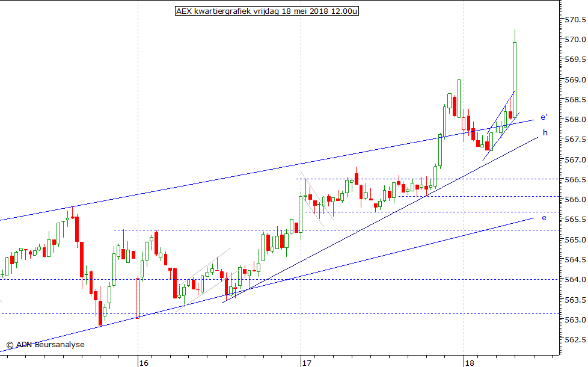Select the price label 569.5

pos(575,60)
